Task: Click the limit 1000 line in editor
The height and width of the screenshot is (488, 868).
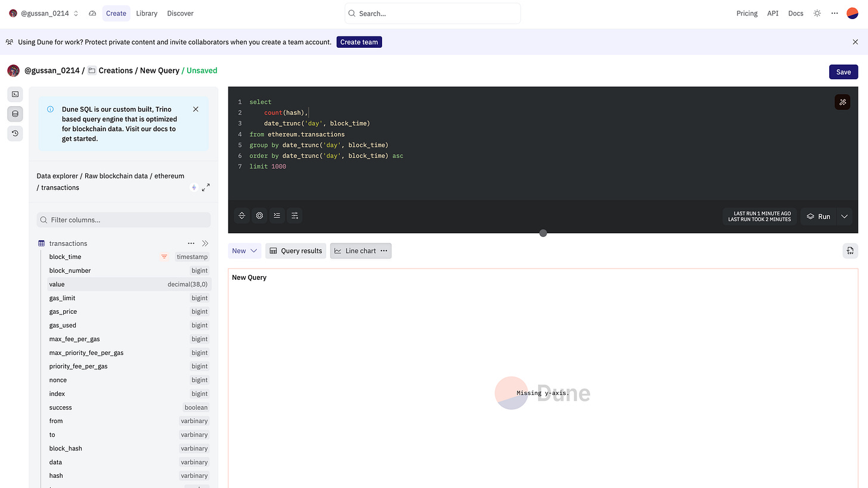Action: click(268, 166)
